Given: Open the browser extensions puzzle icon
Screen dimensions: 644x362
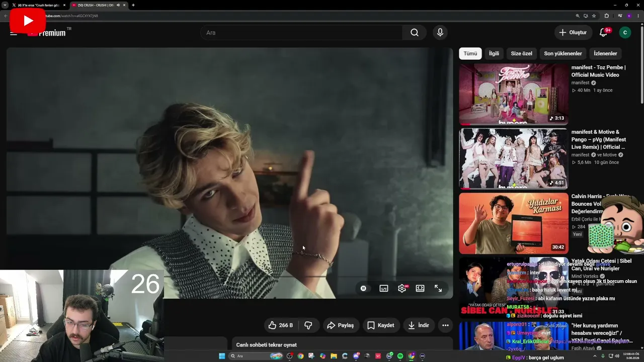Looking at the screenshot, I should (606, 16).
